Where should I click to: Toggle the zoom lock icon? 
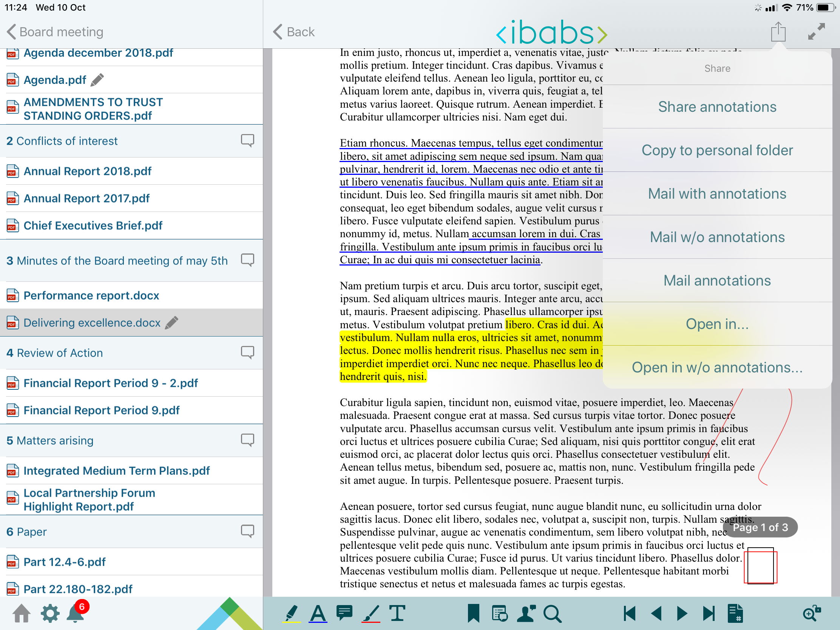coord(812,613)
